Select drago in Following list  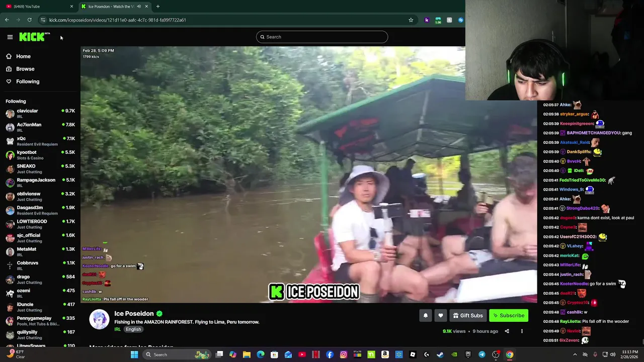click(40, 279)
